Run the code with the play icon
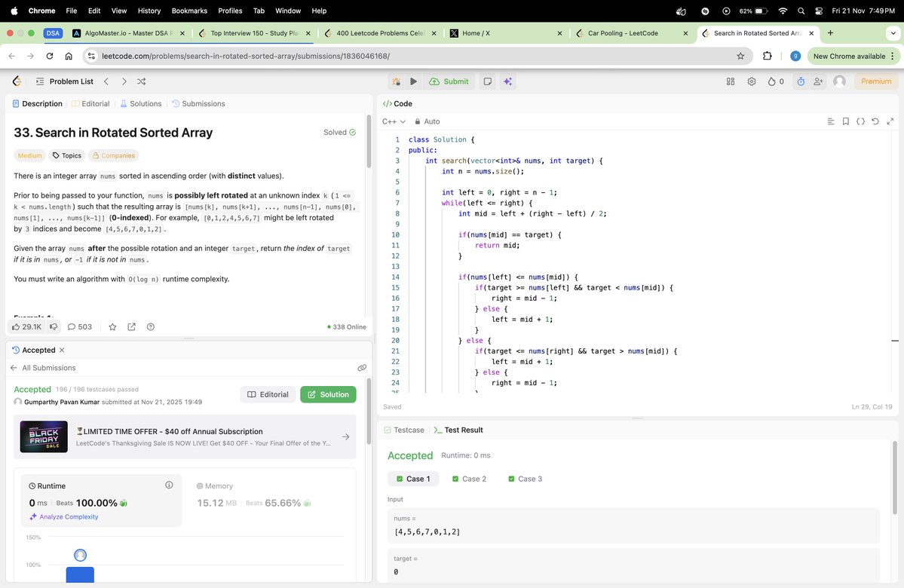Image resolution: width=904 pixels, height=588 pixels. click(x=414, y=81)
